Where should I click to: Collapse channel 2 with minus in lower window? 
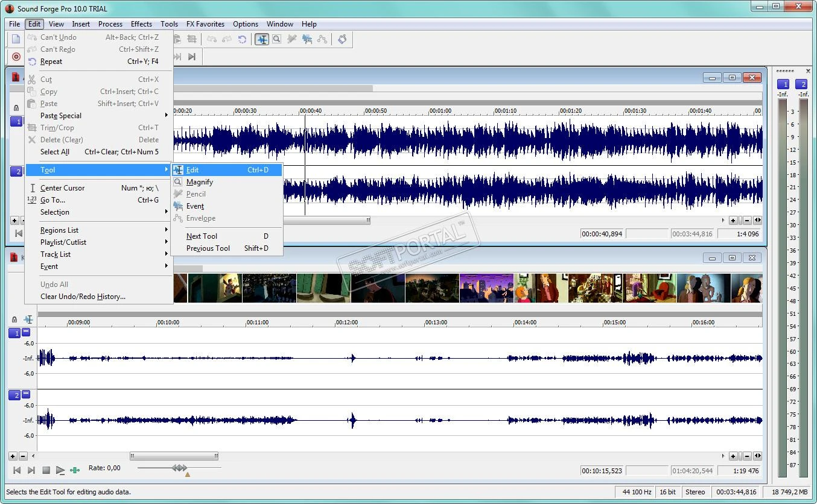click(x=26, y=395)
